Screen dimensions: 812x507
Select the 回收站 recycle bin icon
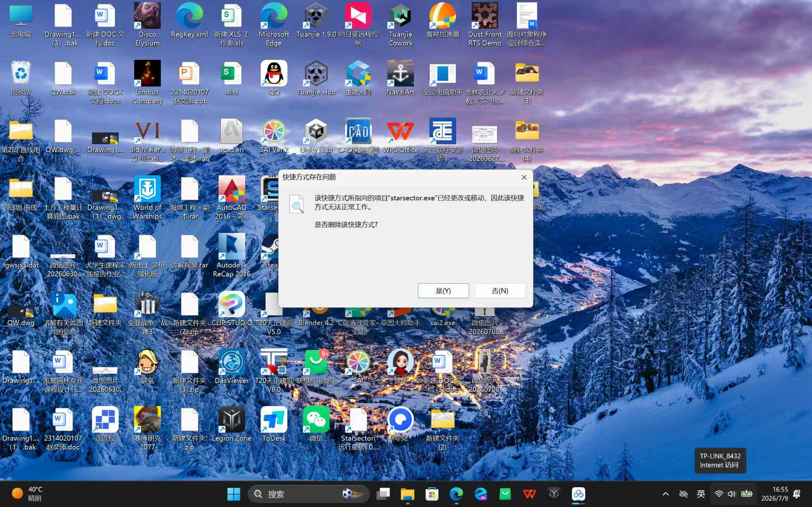(21, 78)
